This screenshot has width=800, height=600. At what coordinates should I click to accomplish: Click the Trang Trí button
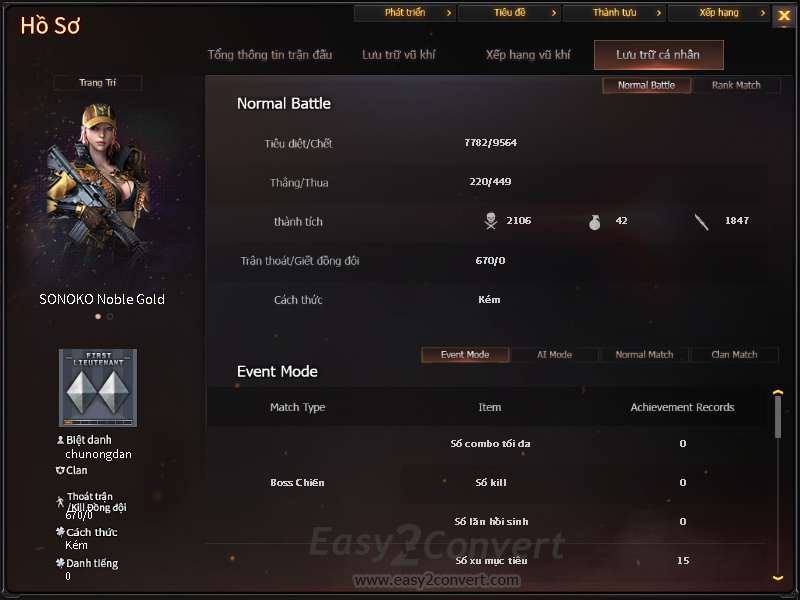tap(97, 83)
